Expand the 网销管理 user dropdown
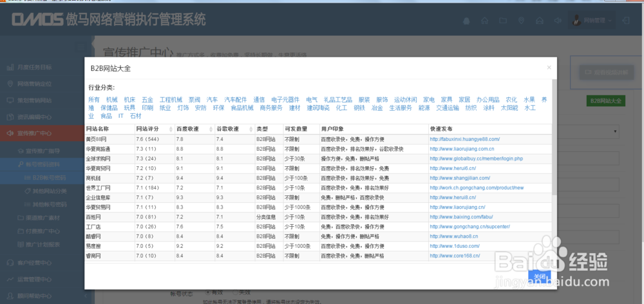The image size is (644, 304). click(592, 21)
